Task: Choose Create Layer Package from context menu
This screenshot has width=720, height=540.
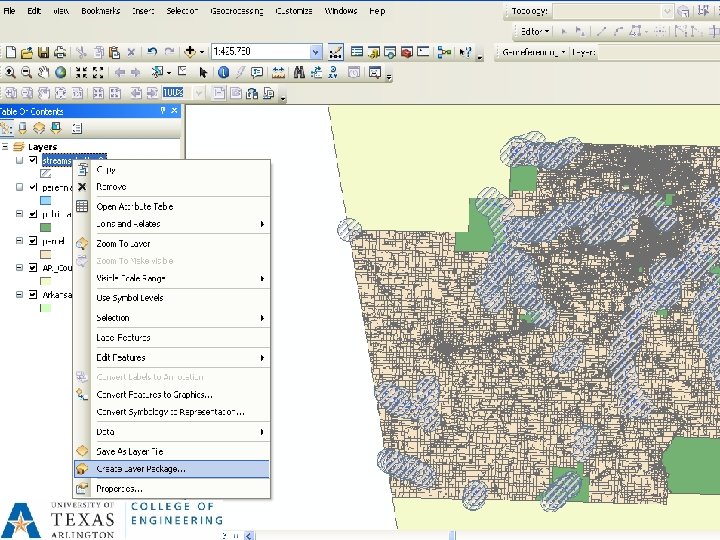Action: pos(140,468)
